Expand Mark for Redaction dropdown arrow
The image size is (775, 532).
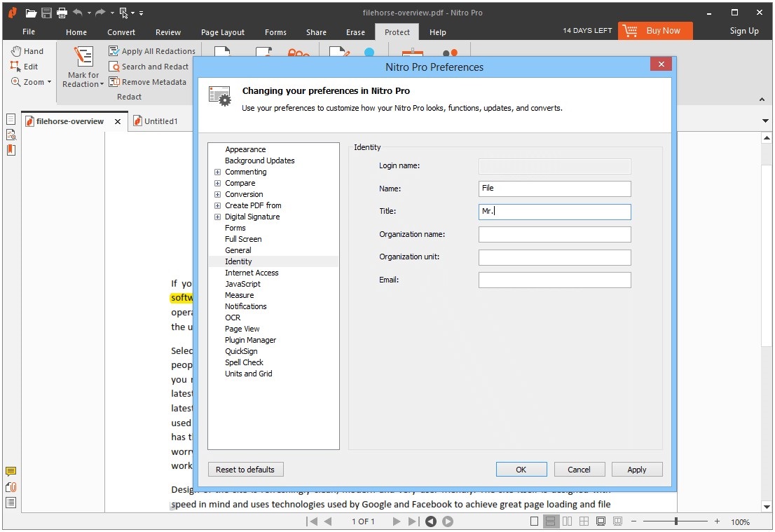102,85
